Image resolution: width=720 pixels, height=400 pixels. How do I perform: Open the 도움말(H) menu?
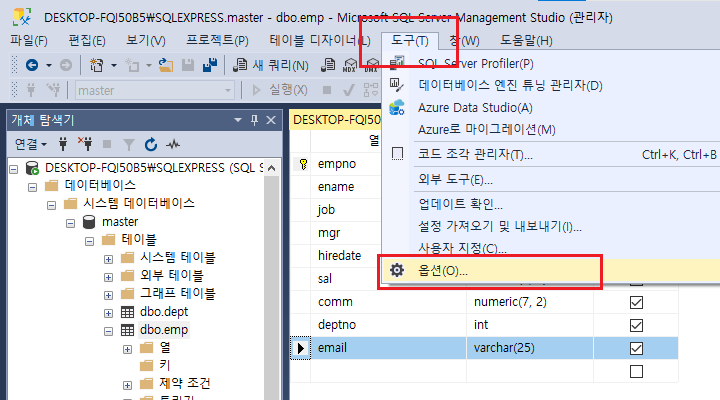[x=526, y=41]
